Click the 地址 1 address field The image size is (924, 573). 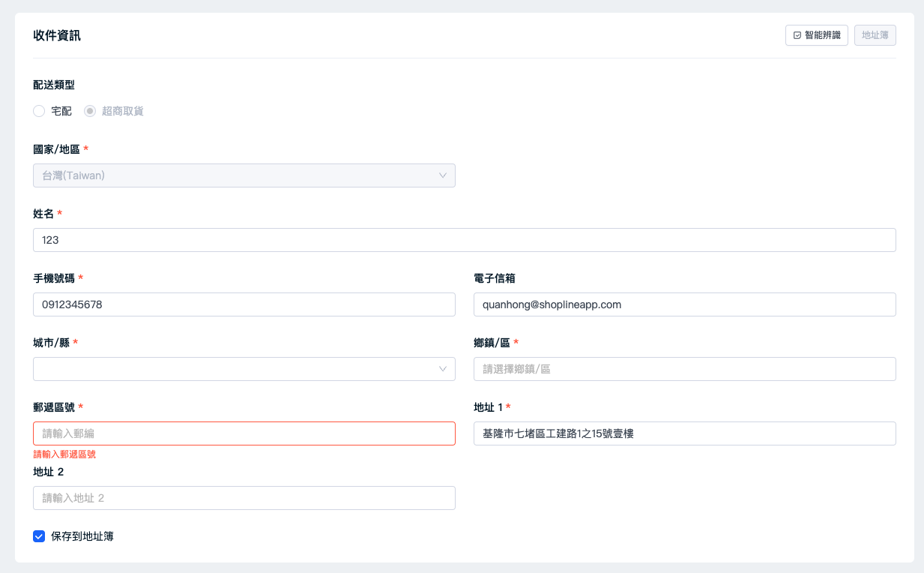(x=685, y=433)
